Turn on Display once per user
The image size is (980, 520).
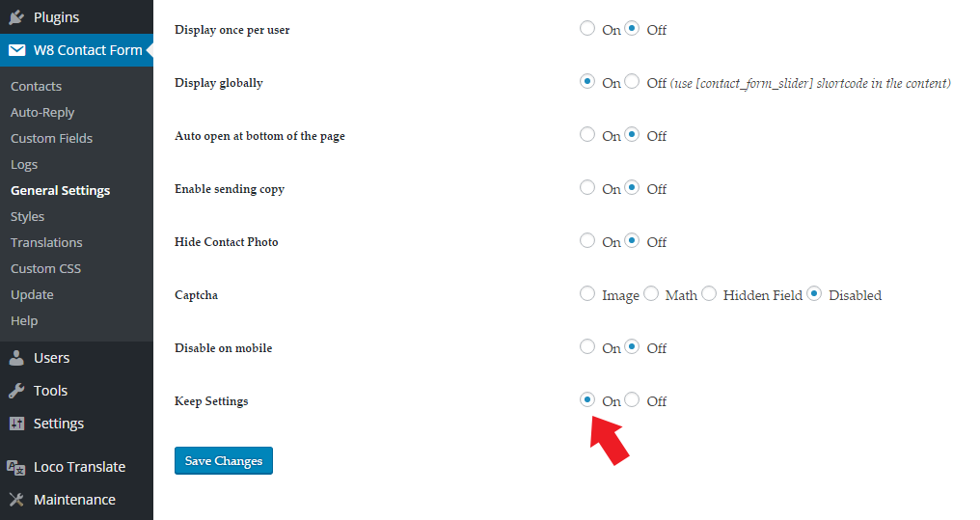586,28
